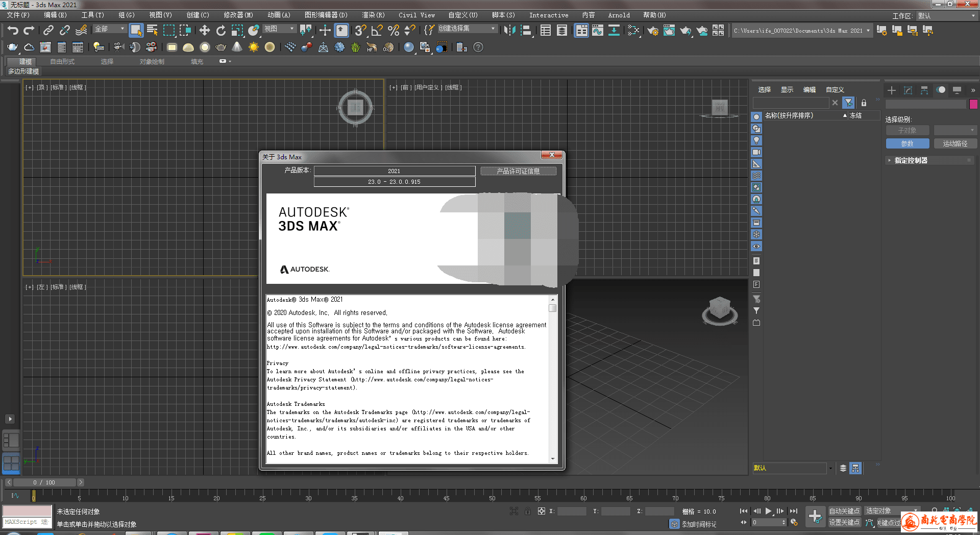Viewport: 980px width, 535px height.
Task: Toggle the scene explorer lock icon
Action: point(864,103)
